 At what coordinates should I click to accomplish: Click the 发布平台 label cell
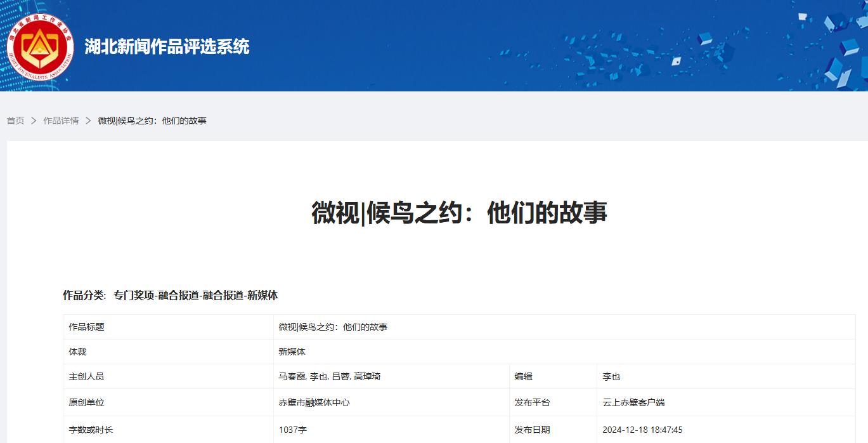point(532,402)
